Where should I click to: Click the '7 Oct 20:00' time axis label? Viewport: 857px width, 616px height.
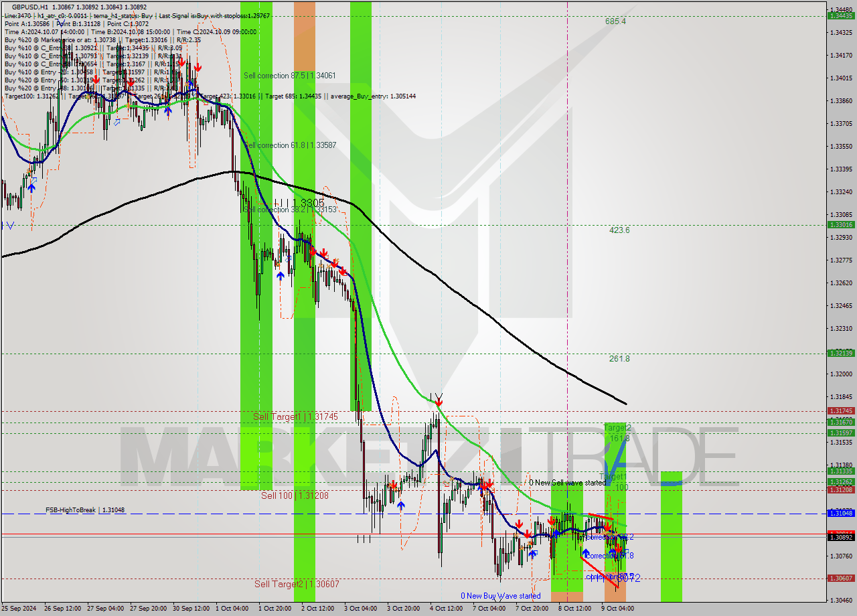pos(531,609)
